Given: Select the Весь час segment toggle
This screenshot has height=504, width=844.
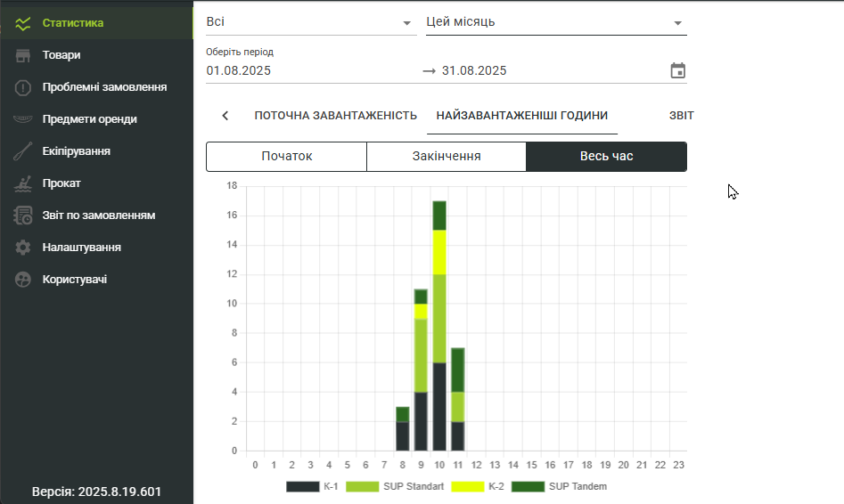Looking at the screenshot, I should point(606,157).
